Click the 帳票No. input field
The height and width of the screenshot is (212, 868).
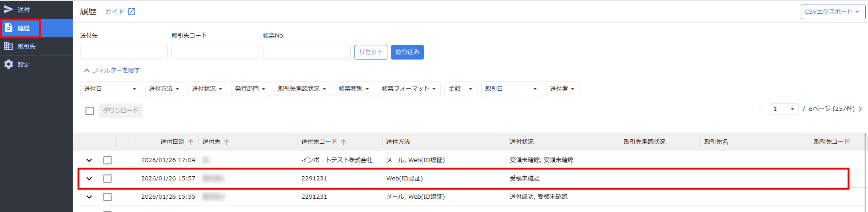pyautogui.click(x=306, y=52)
